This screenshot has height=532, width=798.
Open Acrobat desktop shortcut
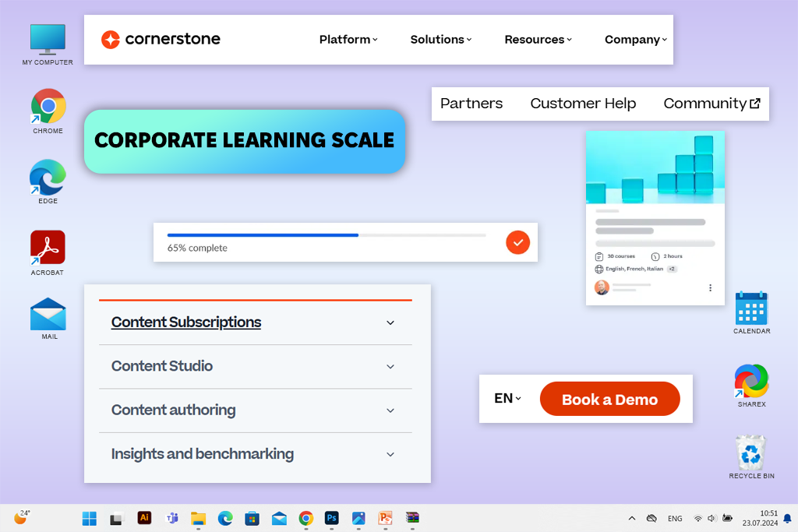pos(48,253)
